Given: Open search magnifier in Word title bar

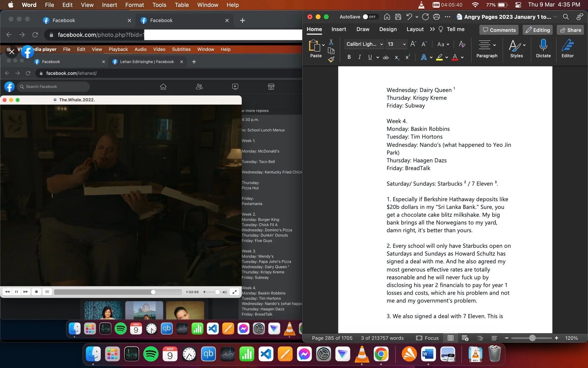Looking at the screenshot, I should coord(566,17).
